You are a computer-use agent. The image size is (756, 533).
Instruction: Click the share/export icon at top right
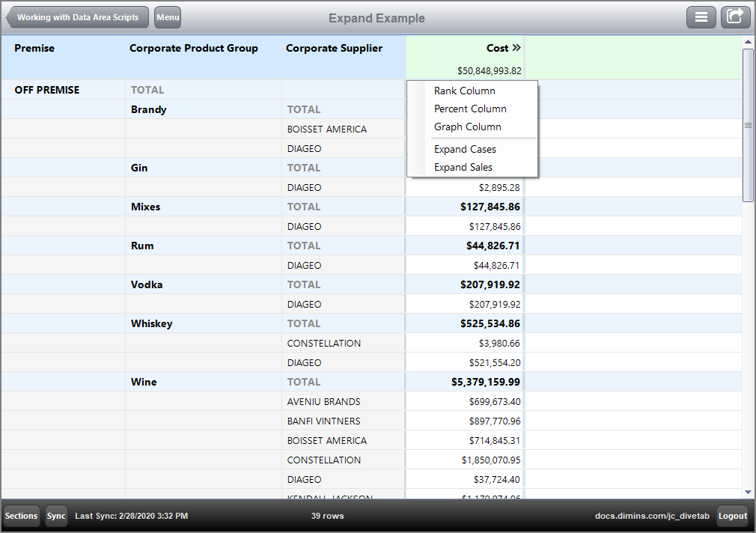pos(735,16)
